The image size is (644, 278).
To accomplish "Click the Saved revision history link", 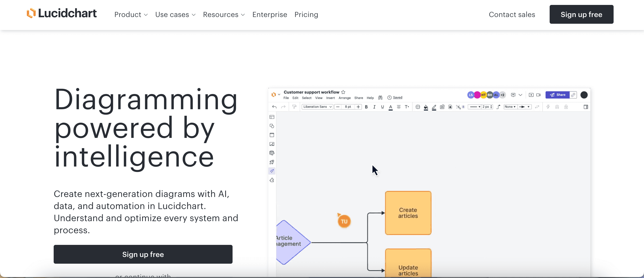I will coord(398,98).
